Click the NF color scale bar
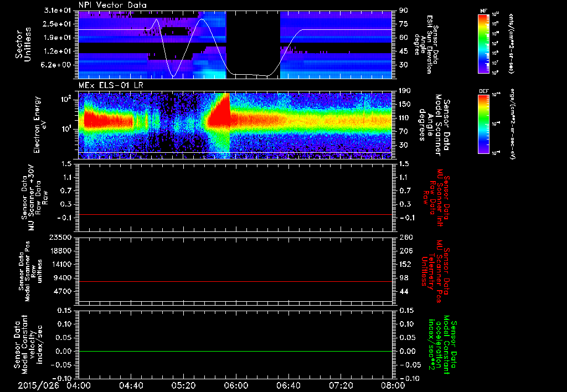Screen dimensions: 567x392 coord(483,43)
